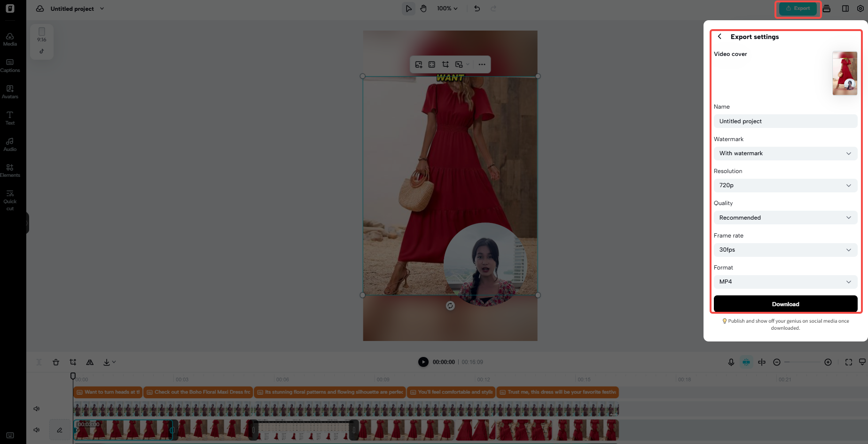
Task: Open the Watermark dropdown in Export settings
Action: click(x=785, y=153)
